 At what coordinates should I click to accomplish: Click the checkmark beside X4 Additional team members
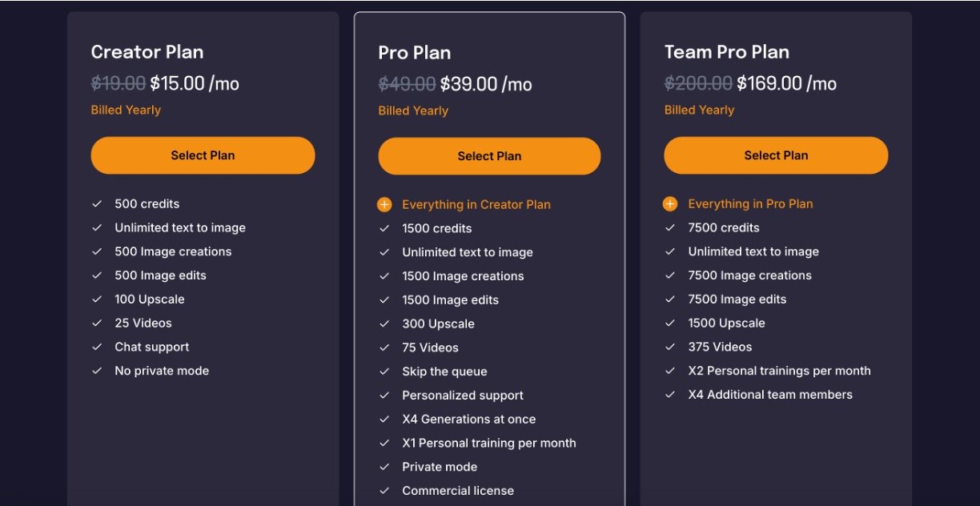670,395
